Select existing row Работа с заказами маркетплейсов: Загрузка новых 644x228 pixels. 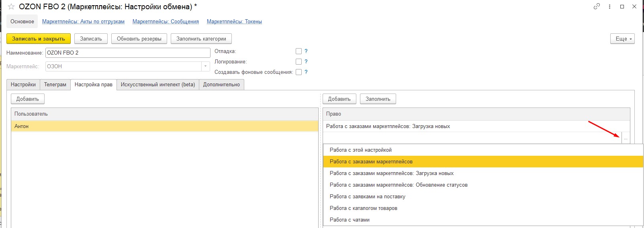[x=476, y=126]
